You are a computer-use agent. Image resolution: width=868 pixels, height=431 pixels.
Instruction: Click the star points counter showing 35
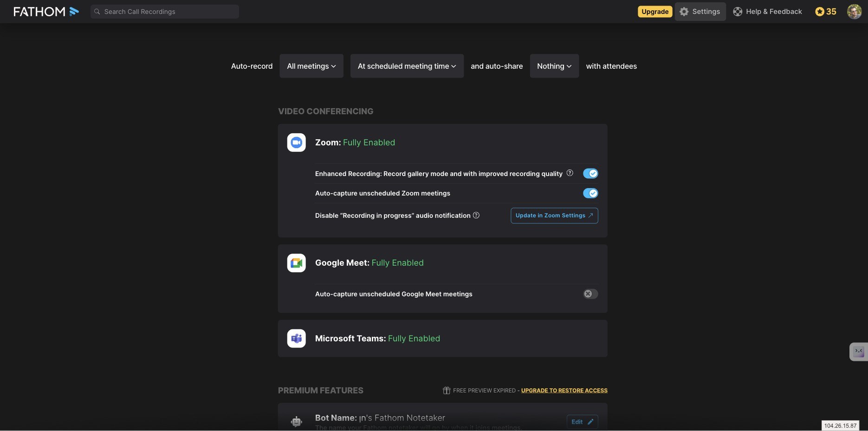coord(826,12)
